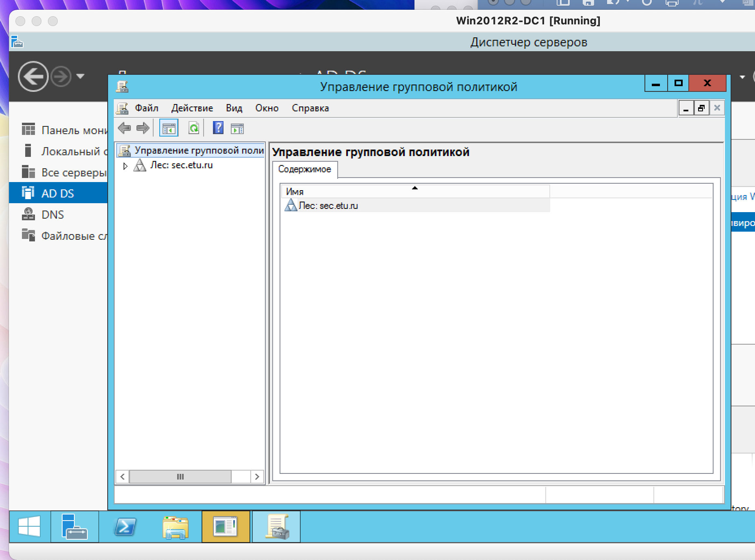Viewport: 755px width, 560px height.
Task: Switch to the Содержимое tab
Action: click(305, 169)
